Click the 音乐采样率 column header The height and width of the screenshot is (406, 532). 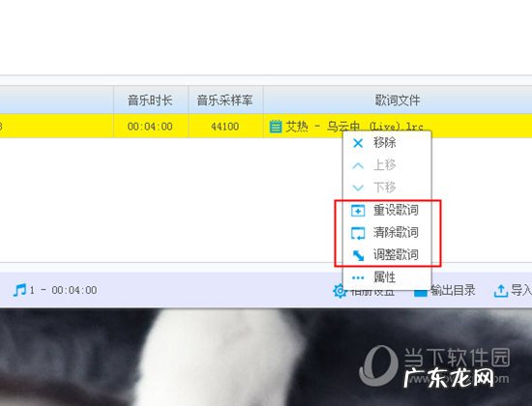[x=225, y=101]
